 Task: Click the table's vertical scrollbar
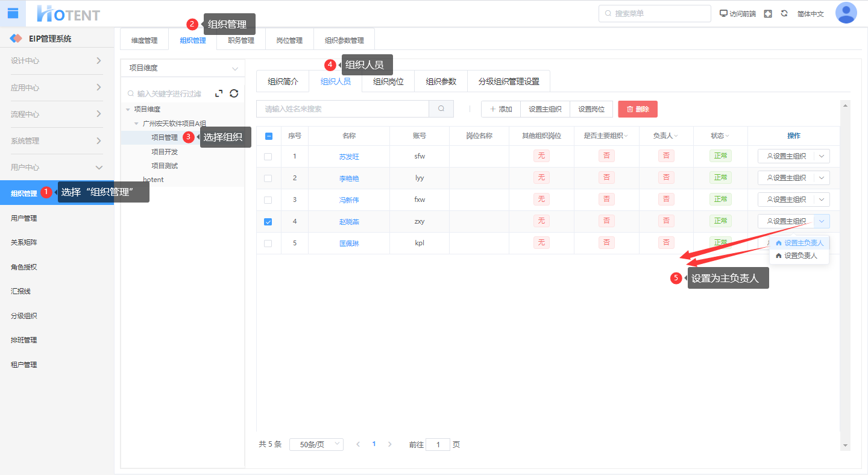coord(845,271)
